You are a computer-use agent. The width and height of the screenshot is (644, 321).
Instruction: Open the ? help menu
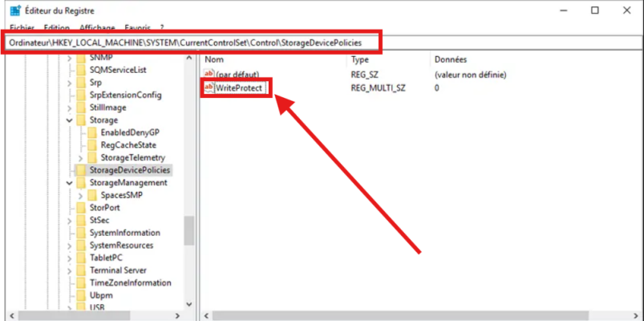[162, 28]
